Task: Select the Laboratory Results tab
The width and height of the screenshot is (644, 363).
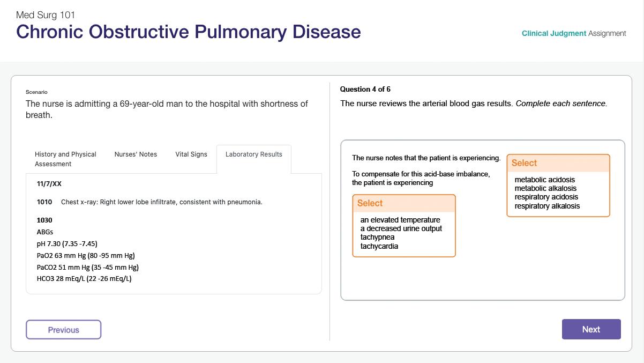Action: [x=253, y=154]
